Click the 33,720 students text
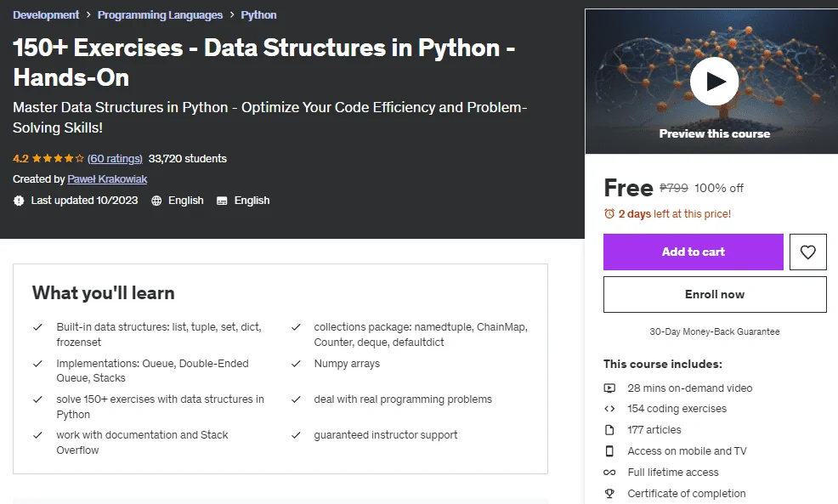 188,159
